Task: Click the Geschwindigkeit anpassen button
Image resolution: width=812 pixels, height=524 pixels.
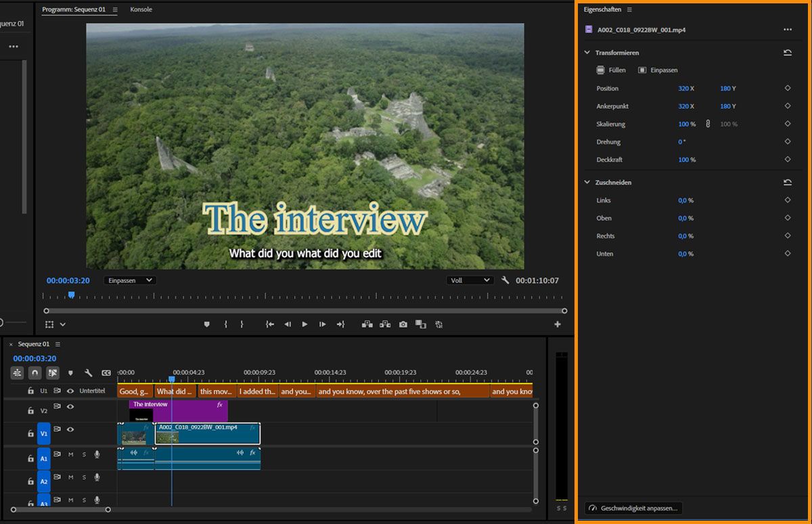Action: click(x=633, y=508)
